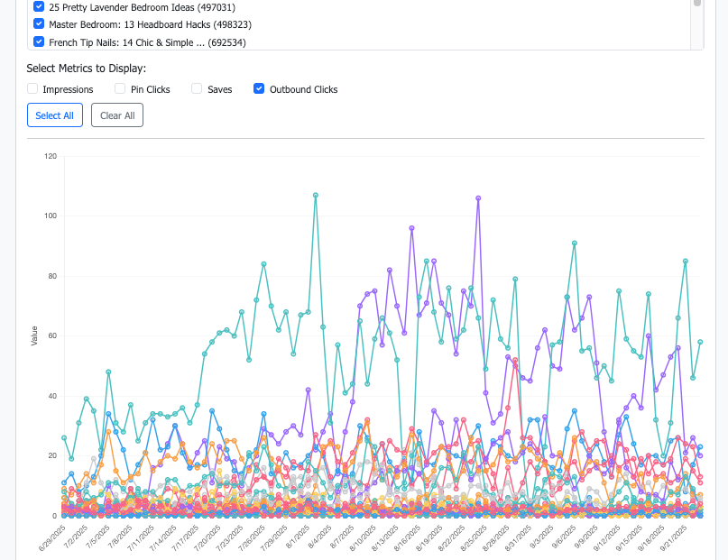Screen dimensions: 728x560
Task: Click the teal data point on the final date
Action: tap(701, 343)
